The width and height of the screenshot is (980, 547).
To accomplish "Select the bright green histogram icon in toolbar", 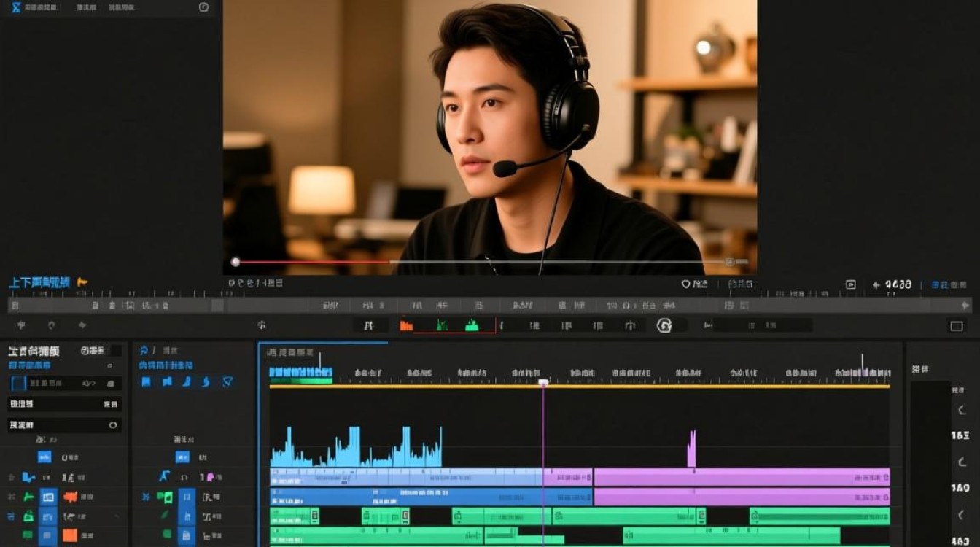I will click(472, 325).
